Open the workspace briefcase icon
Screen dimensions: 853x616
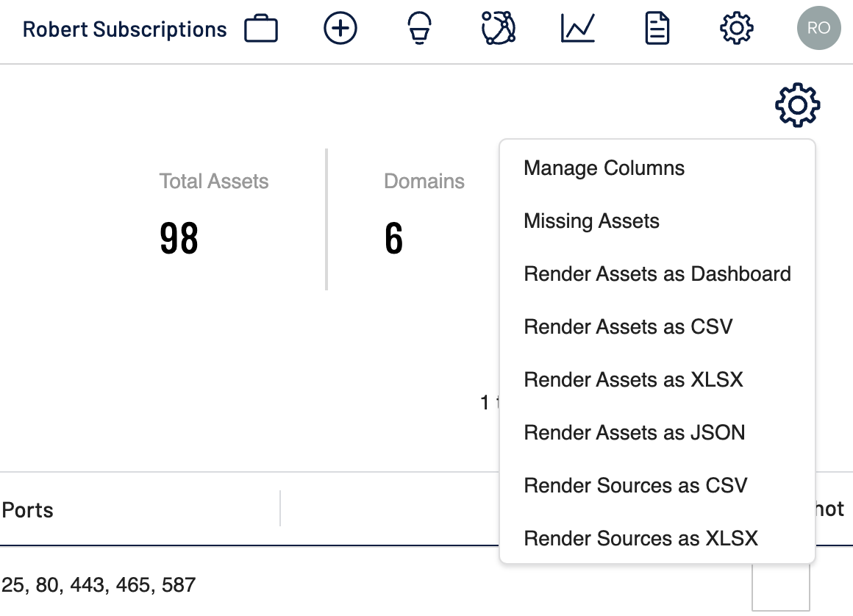pyautogui.click(x=261, y=28)
